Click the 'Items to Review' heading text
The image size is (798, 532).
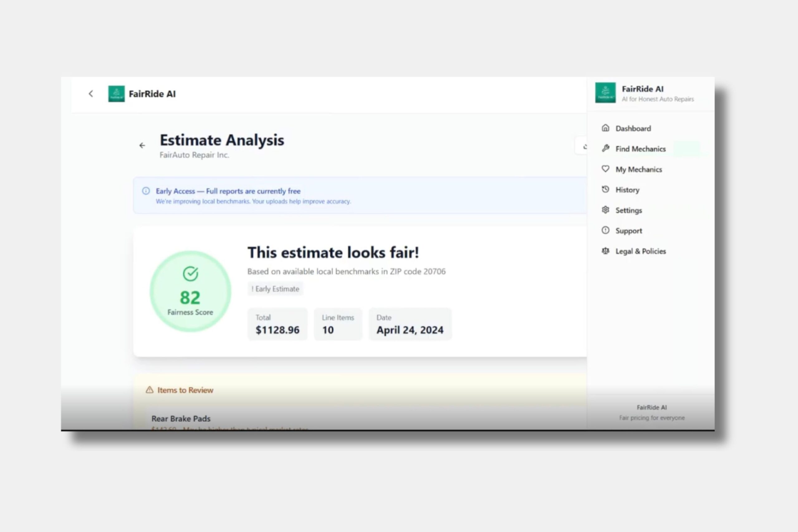[x=185, y=390]
